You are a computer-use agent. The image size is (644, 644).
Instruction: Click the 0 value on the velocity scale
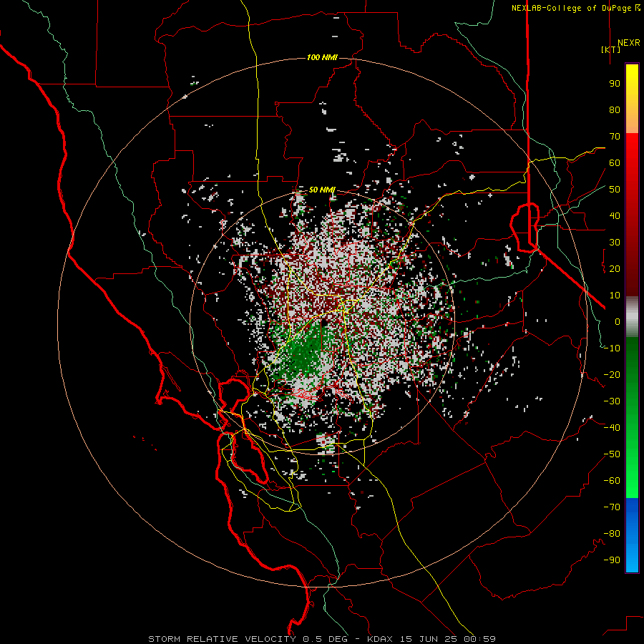tap(618, 322)
